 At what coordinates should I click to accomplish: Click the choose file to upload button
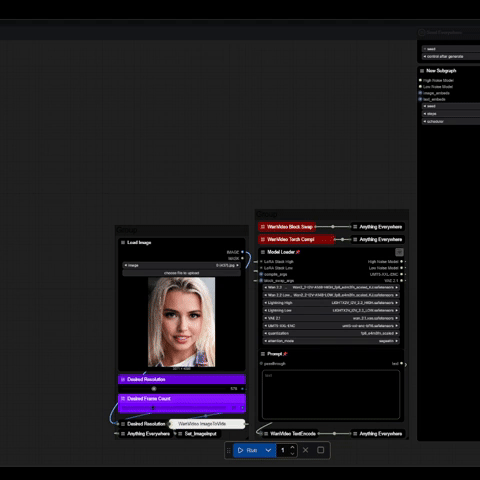click(x=182, y=273)
